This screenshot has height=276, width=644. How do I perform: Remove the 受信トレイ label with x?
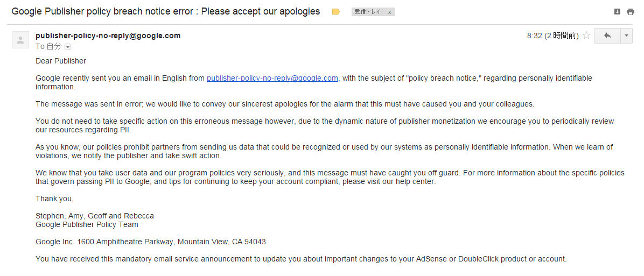390,12
